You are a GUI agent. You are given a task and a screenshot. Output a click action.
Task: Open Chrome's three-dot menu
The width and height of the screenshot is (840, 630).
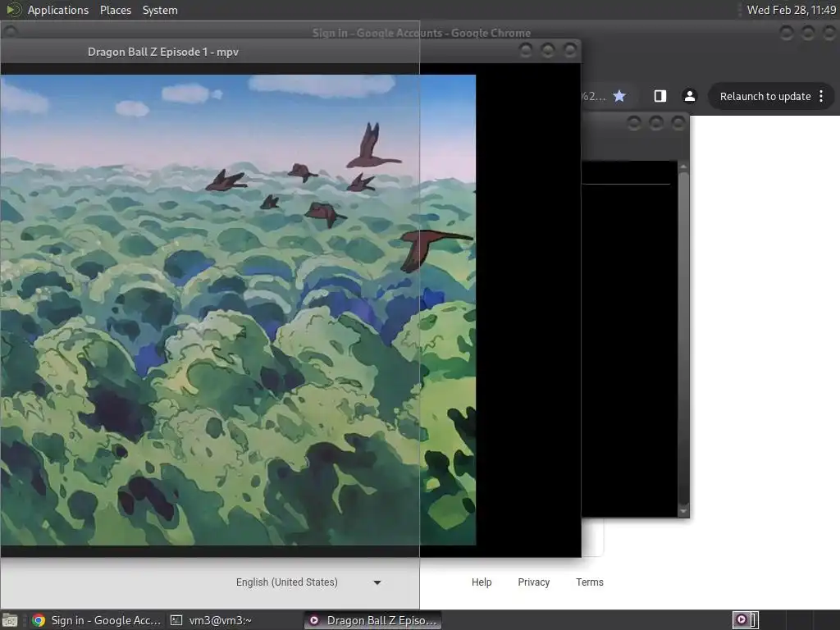(821, 97)
